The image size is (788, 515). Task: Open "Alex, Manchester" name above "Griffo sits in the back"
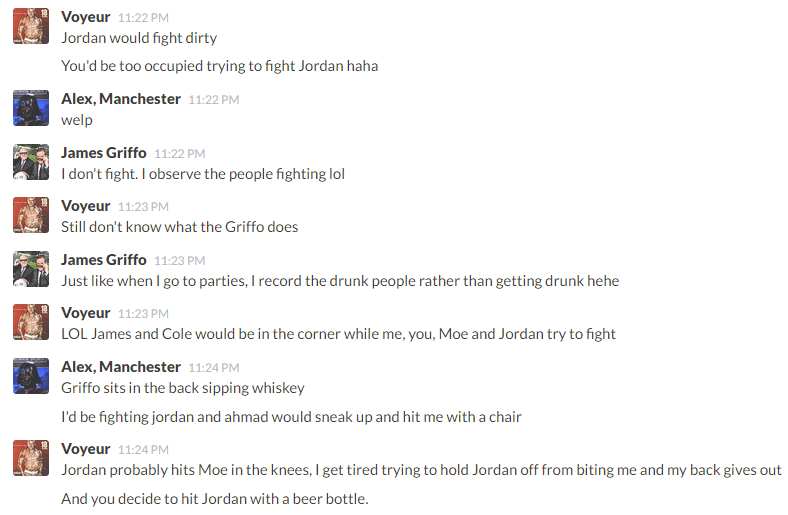[x=121, y=366]
